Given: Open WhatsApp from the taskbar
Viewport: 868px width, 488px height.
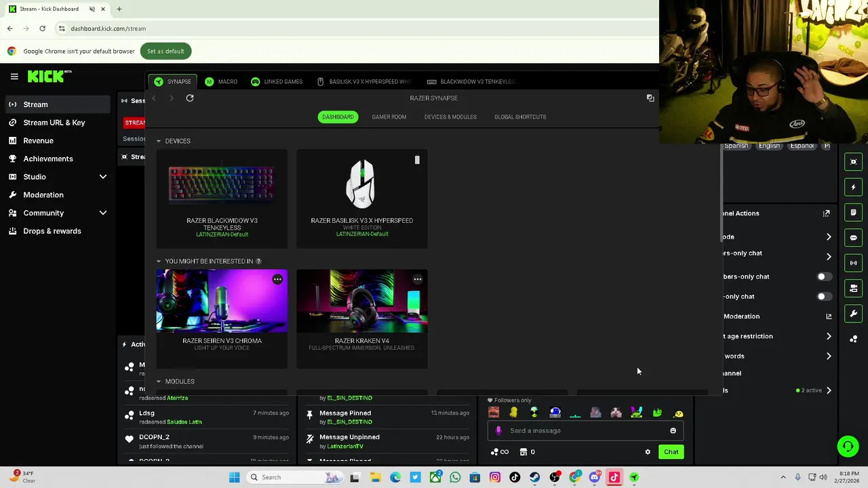Looking at the screenshot, I should click(455, 477).
